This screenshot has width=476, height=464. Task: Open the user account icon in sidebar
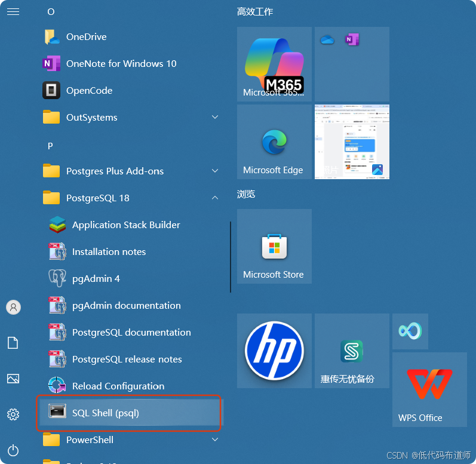click(x=13, y=308)
